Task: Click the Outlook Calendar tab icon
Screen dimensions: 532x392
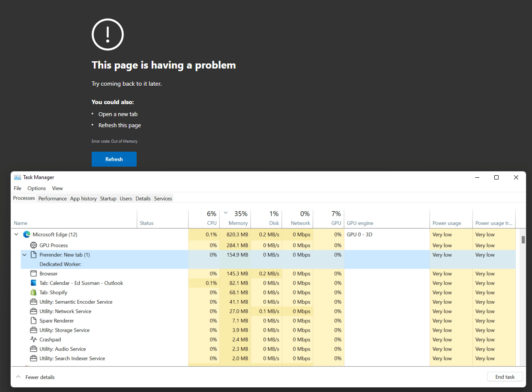Action: point(33,283)
